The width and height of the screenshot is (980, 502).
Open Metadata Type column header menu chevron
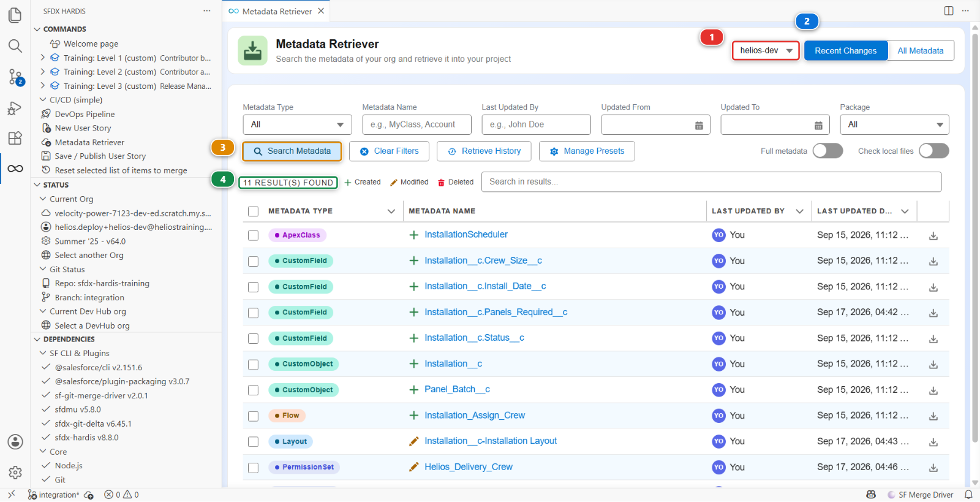[x=391, y=211]
